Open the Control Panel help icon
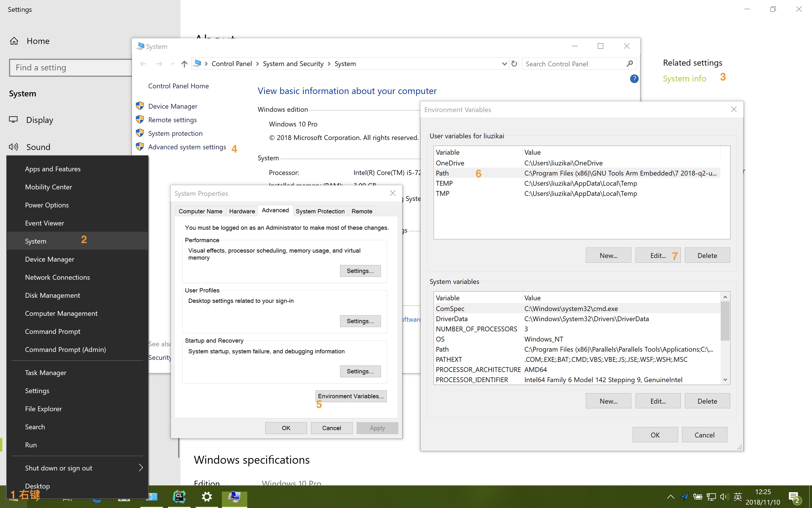 coord(634,79)
